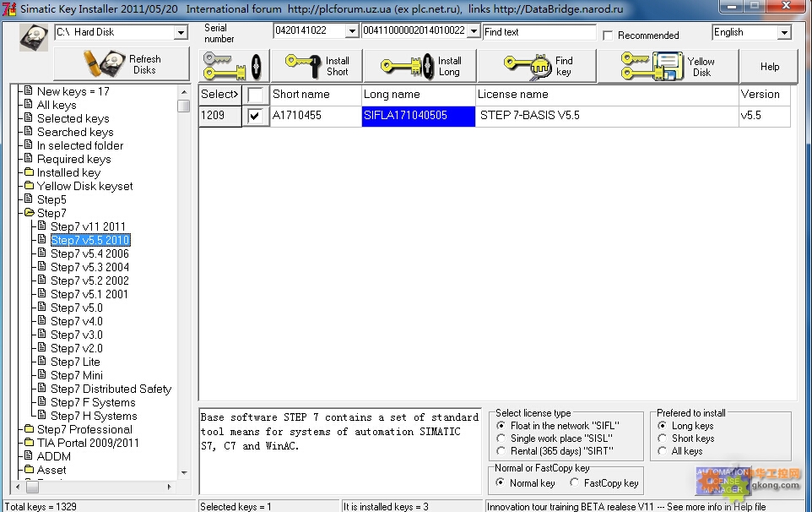
Task: Click the long name cell SIFLA171040505
Action: click(419, 116)
